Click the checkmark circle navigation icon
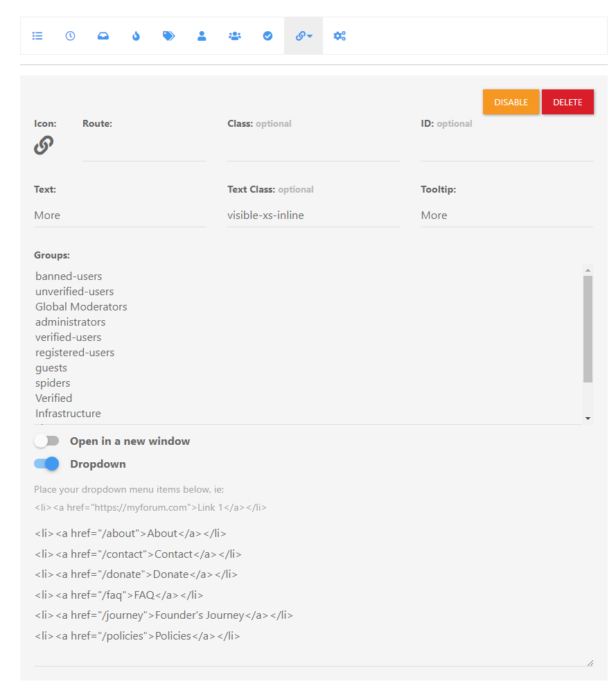This screenshot has width=616, height=695. point(267,36)
